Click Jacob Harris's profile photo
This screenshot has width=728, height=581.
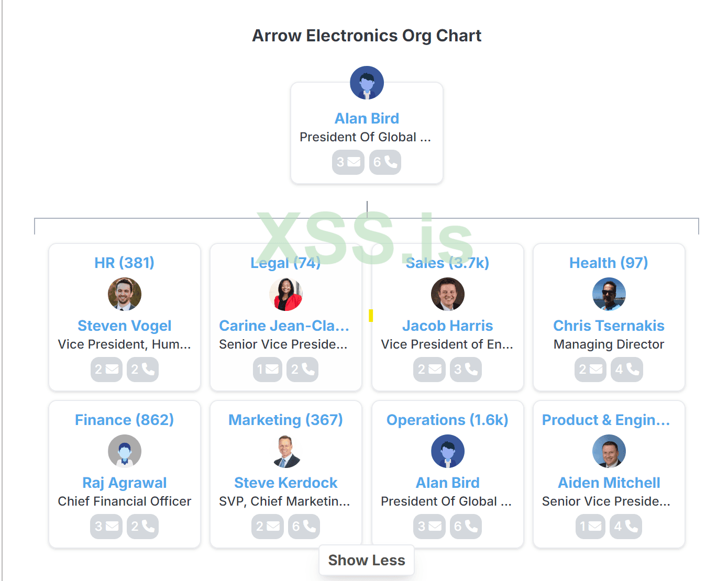tap(448, 294)
